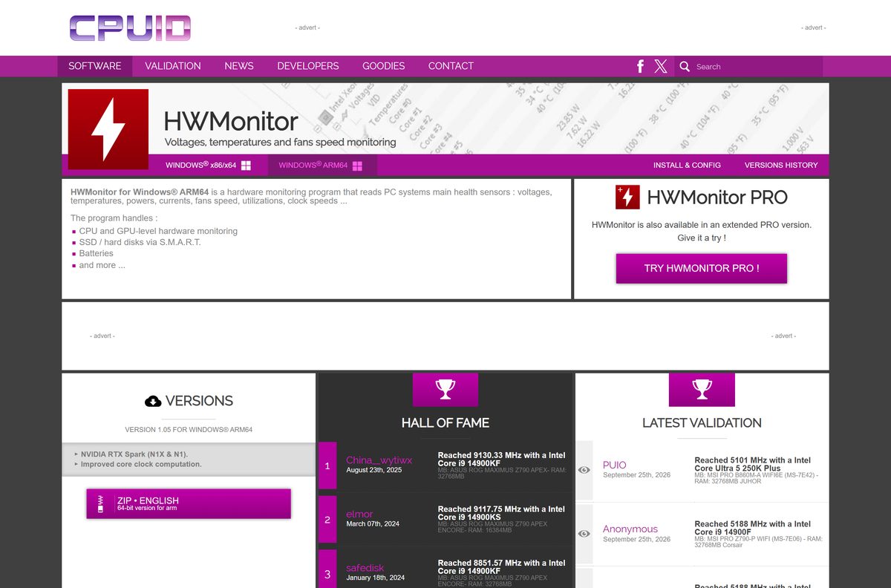Download the ZIP English ARM version
Viewport: 891px width, 588px height.
(189, 503)
